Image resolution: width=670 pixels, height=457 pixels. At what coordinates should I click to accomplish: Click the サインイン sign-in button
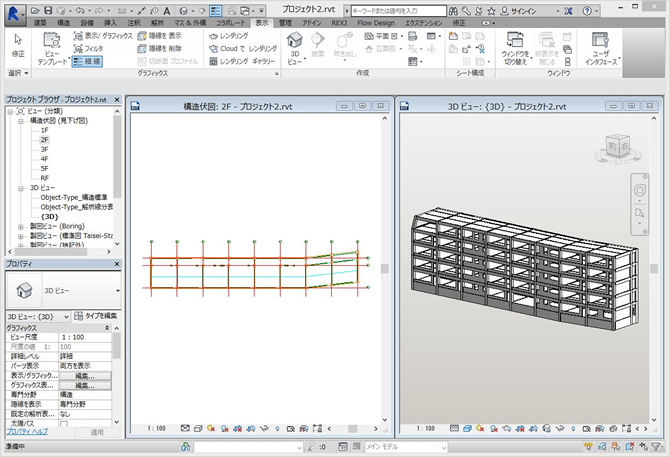coord(518,11)
